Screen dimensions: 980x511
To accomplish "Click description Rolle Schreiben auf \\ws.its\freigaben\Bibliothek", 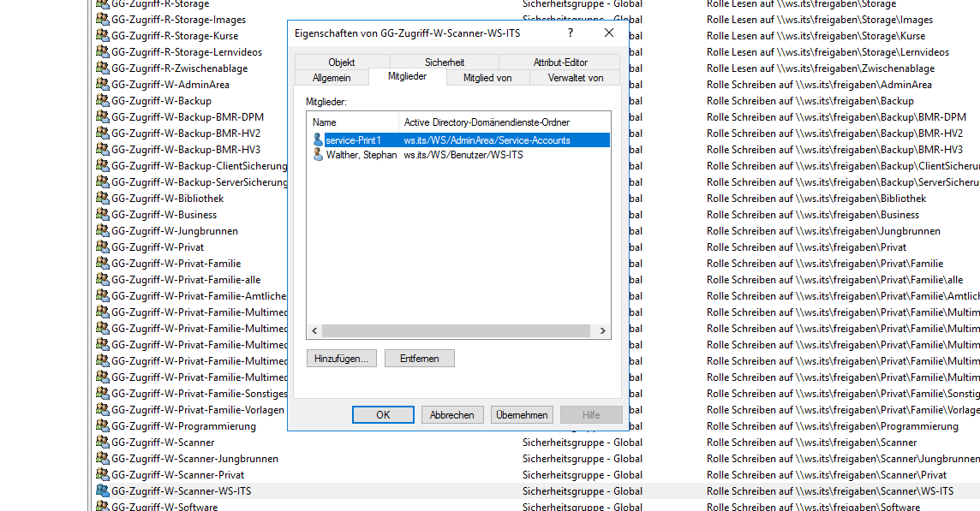I will (x=816, y=198).
